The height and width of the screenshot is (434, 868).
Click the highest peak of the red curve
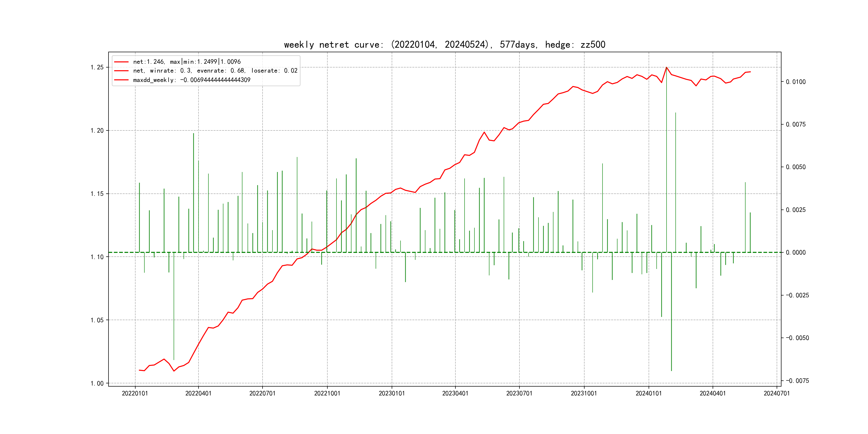[x=666, y=68]
